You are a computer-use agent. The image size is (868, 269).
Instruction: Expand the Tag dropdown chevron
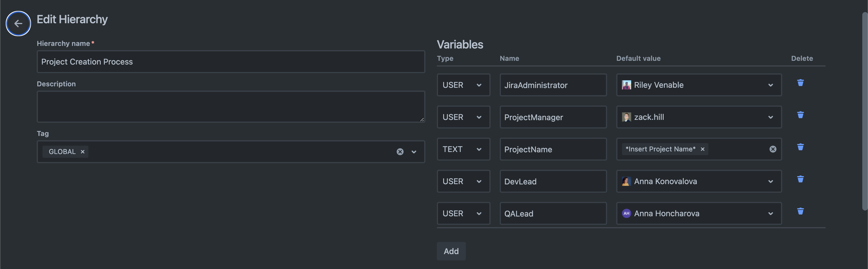click(414, 152)
